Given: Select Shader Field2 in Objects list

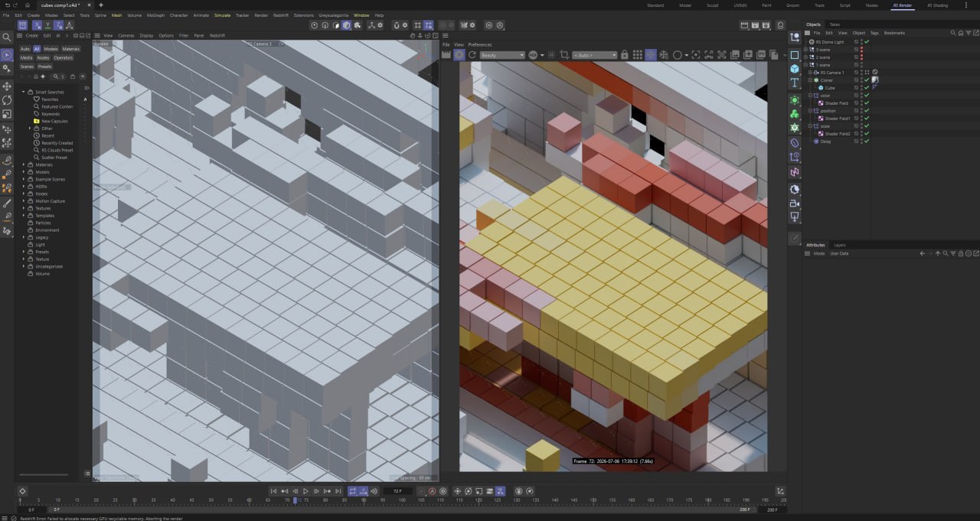Looking at the screenshot, I should (838, 134).
